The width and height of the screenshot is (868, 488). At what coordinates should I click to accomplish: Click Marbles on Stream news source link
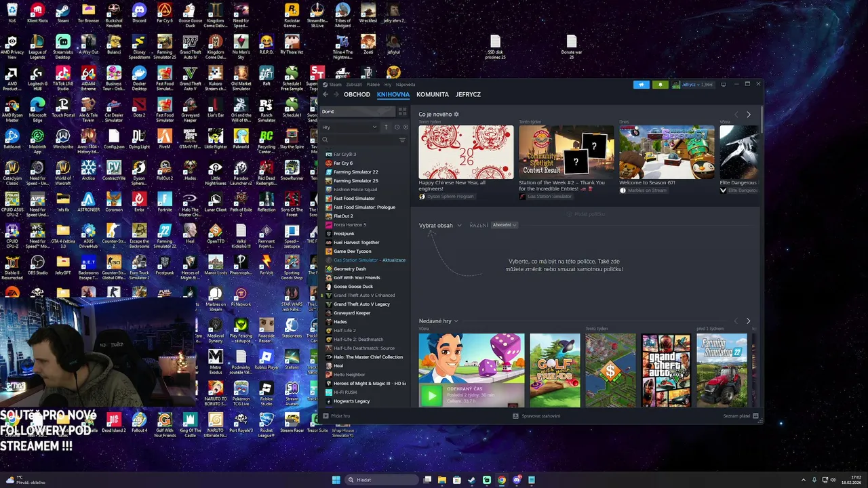643,190
